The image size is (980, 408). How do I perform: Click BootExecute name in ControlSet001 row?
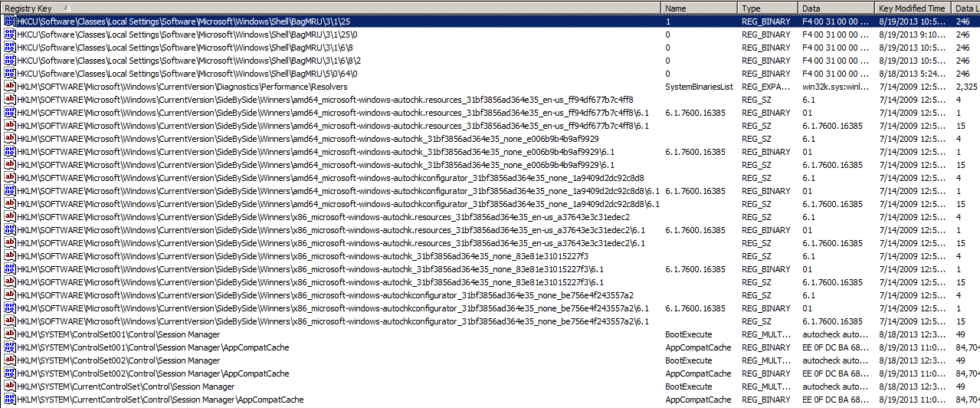pos(688,334)
